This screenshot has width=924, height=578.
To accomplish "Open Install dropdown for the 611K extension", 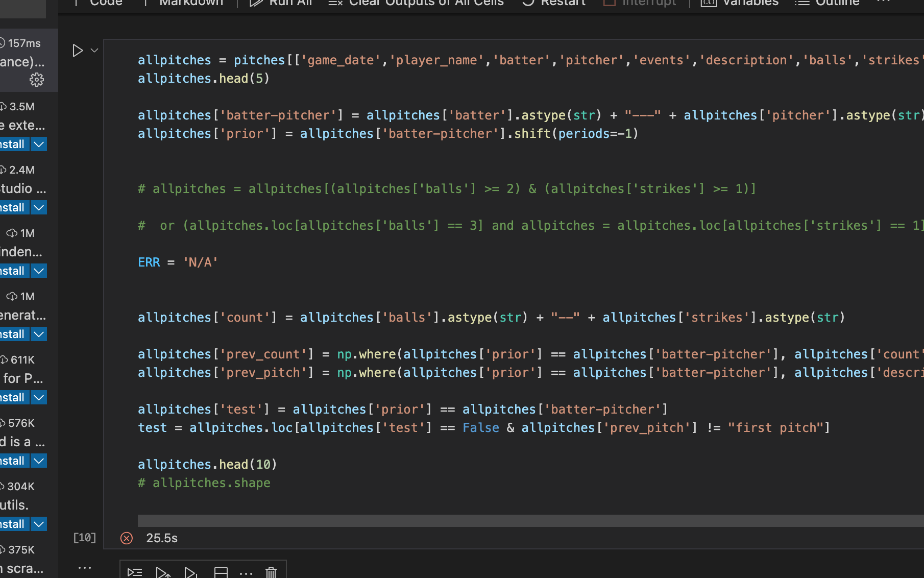I will click(39, 397).
